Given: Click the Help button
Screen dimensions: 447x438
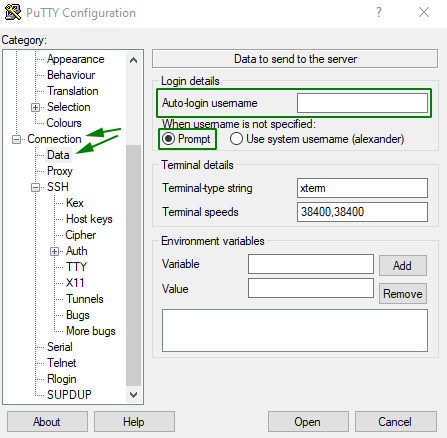Looking at the screenshot, I should (134, 422).
